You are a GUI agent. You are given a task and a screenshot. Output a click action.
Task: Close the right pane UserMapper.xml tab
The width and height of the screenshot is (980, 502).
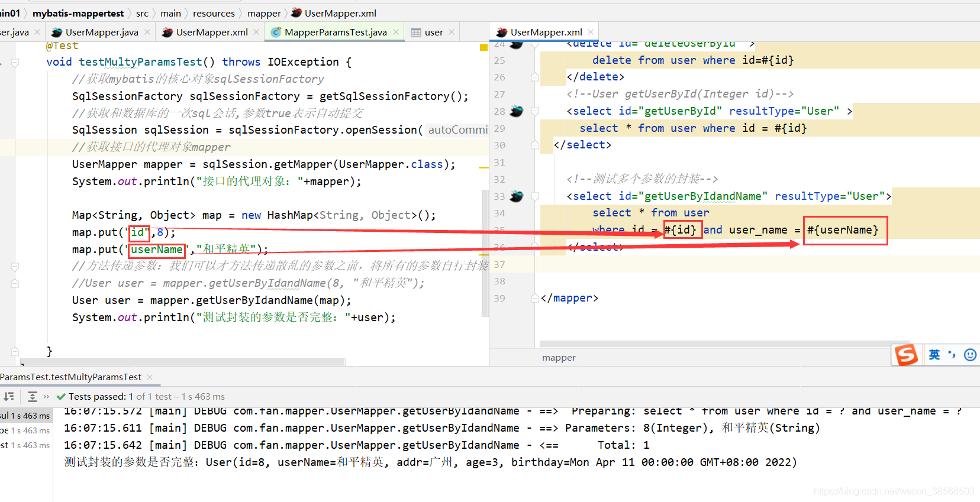(591, 32)
